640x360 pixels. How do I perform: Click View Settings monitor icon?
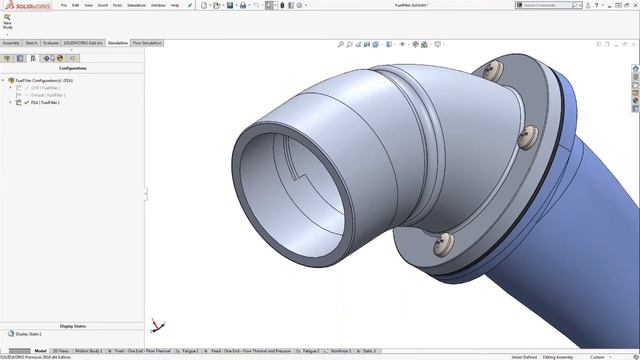coord(437,44)
